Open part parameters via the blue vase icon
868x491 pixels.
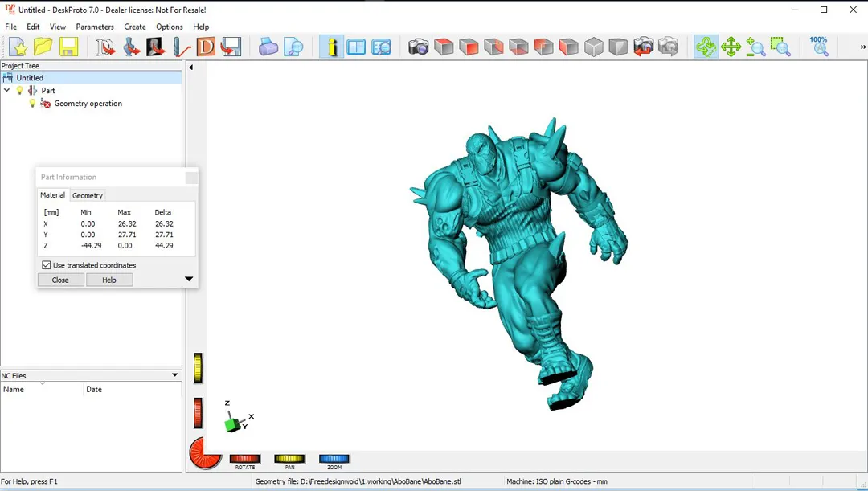pyautogui.click(x=131, y=47)
